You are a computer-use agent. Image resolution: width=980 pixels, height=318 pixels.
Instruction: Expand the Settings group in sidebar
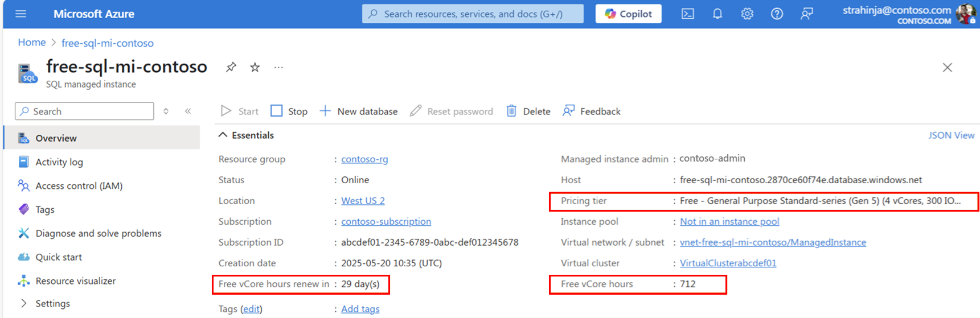coord(23,303)
